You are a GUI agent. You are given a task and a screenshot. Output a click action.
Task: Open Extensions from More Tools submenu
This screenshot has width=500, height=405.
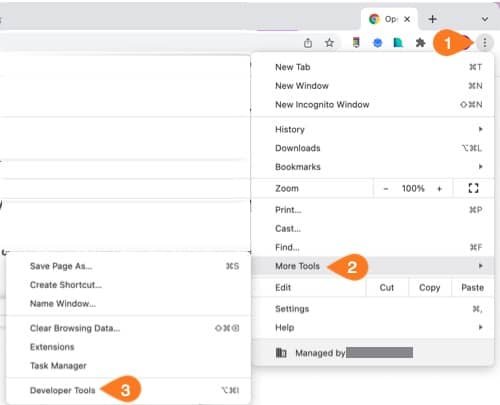click(128, 347)
